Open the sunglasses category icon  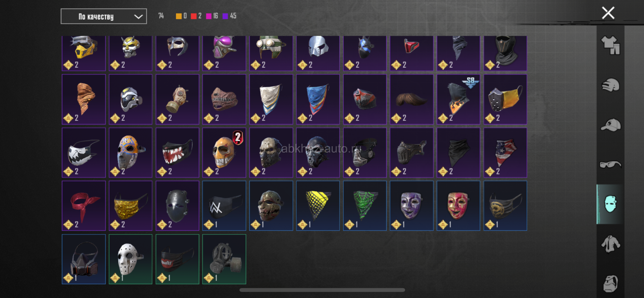point(610,164)
